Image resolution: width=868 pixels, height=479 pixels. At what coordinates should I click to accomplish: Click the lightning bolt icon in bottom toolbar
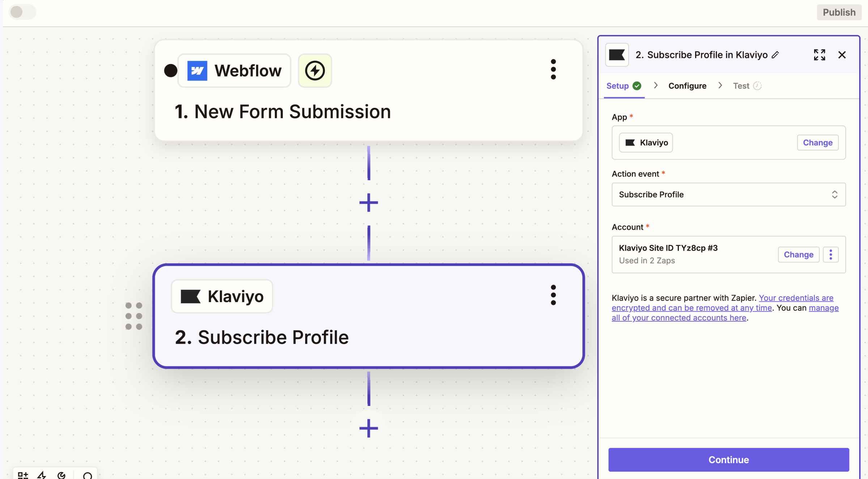point(42,475)
